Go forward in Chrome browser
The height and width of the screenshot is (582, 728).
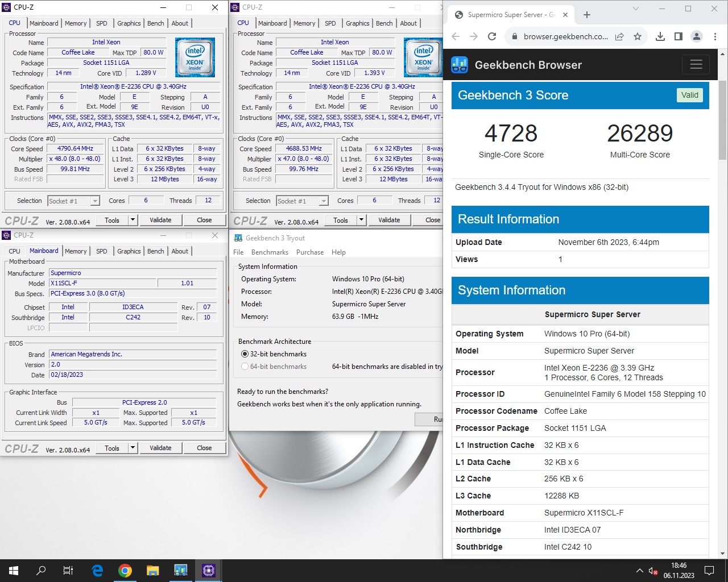[474, 36]
